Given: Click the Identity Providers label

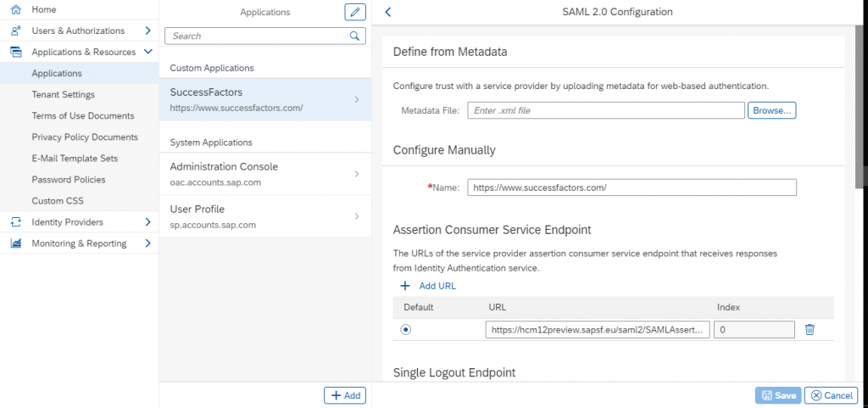Looking at the screenshot, I should [x=68, y=222].
